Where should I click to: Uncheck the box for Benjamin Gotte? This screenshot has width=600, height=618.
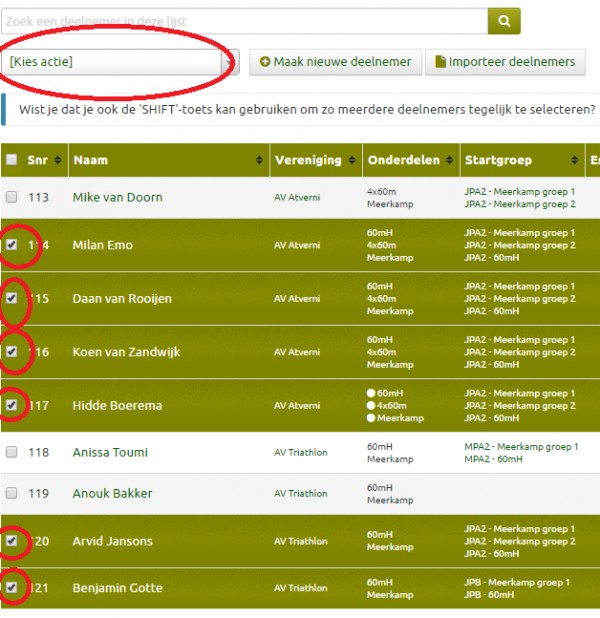(12, 588)
